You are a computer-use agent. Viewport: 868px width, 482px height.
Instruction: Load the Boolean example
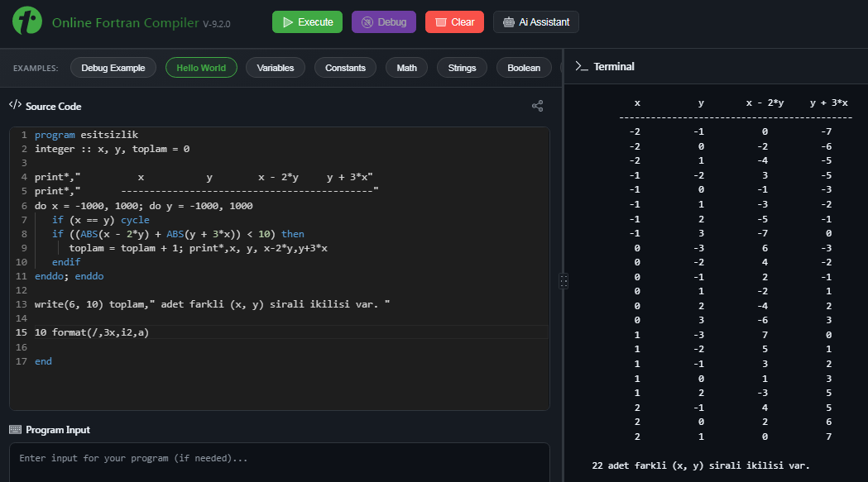524,68
